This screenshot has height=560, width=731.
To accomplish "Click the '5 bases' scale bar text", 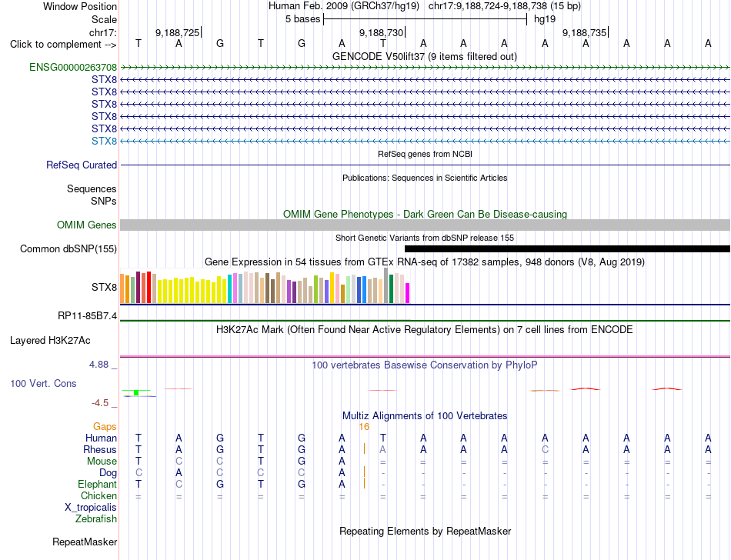I will 303,19.
